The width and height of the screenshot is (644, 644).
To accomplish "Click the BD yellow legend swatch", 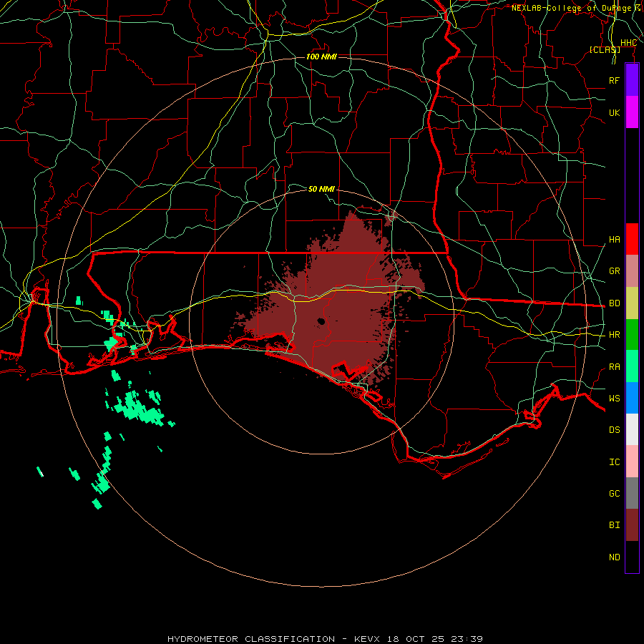I will click(632, 303).
